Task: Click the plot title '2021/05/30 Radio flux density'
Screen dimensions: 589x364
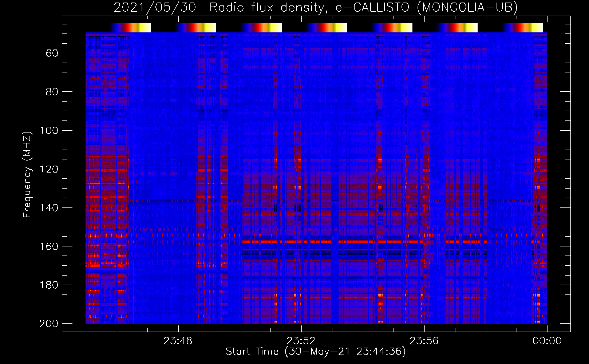Action: (x=316, y=8)
